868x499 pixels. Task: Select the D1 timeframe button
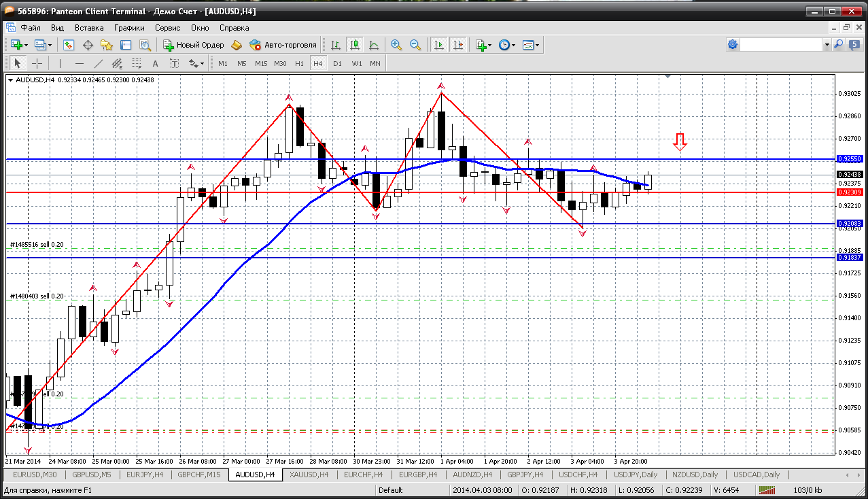(x=337, y=63)
